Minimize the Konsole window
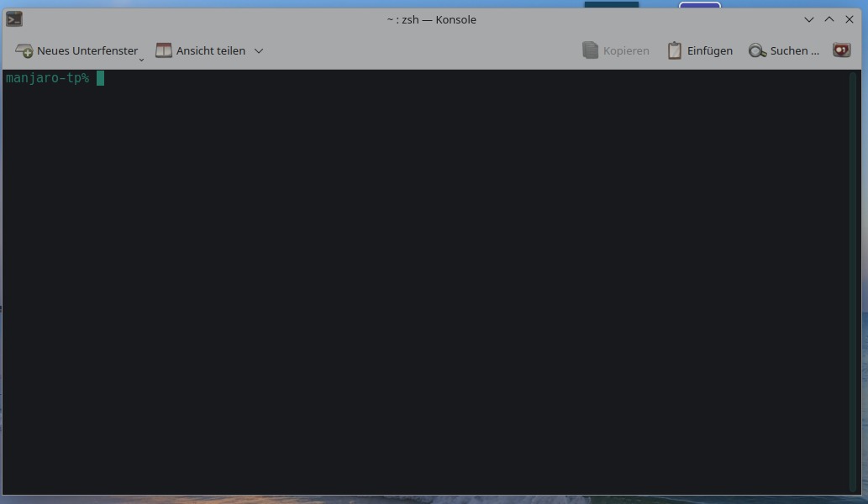This screenshot has height=504, width=868. click(x=809, y=19)
